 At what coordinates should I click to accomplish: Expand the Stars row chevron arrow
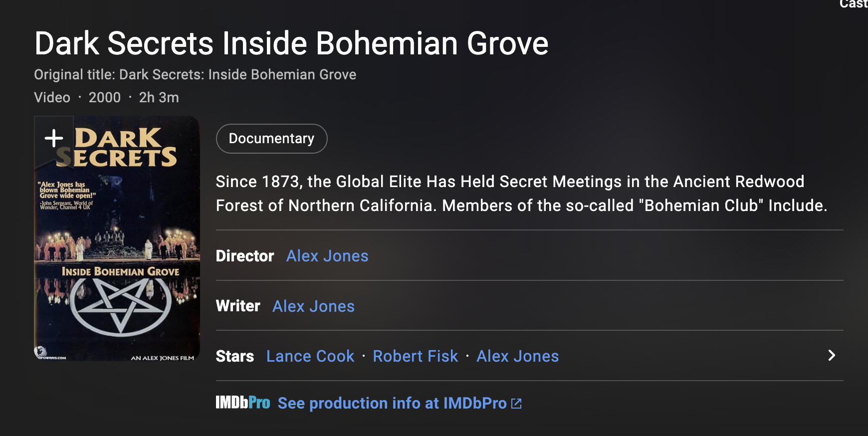pos(831,355)
